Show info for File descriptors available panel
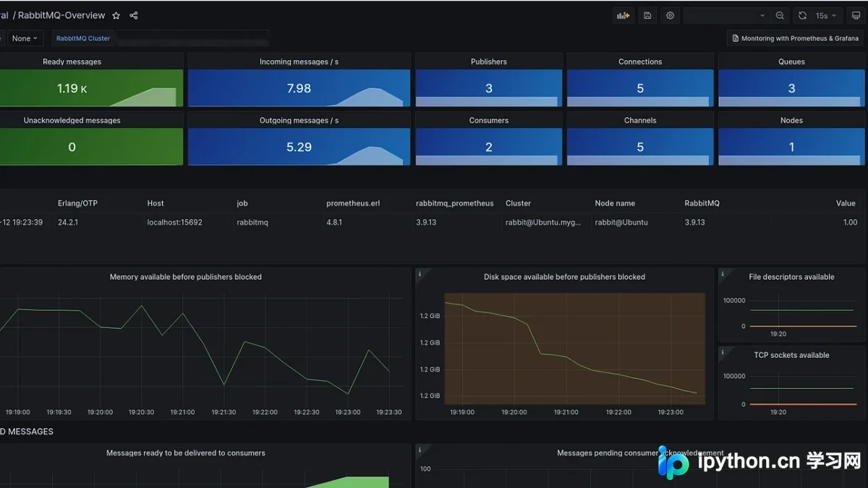Image resolution: width=868 pixels, height=488 pixels. 723,273
